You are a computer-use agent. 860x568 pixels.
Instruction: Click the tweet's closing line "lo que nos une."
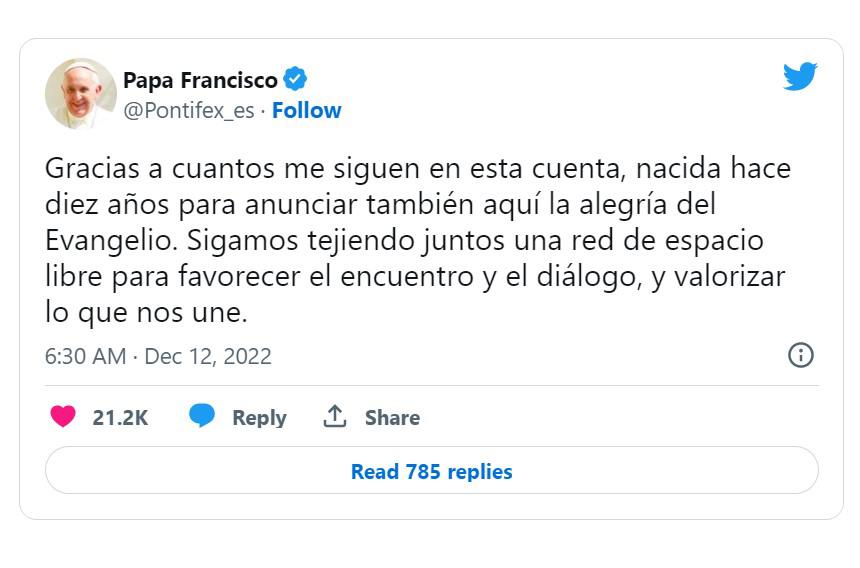[145, 313]
